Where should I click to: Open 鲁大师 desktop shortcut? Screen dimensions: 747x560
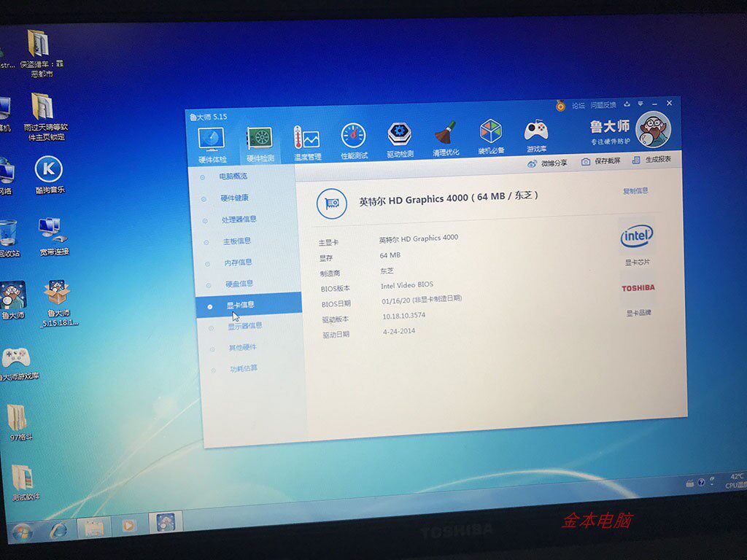tap(12, 300)
